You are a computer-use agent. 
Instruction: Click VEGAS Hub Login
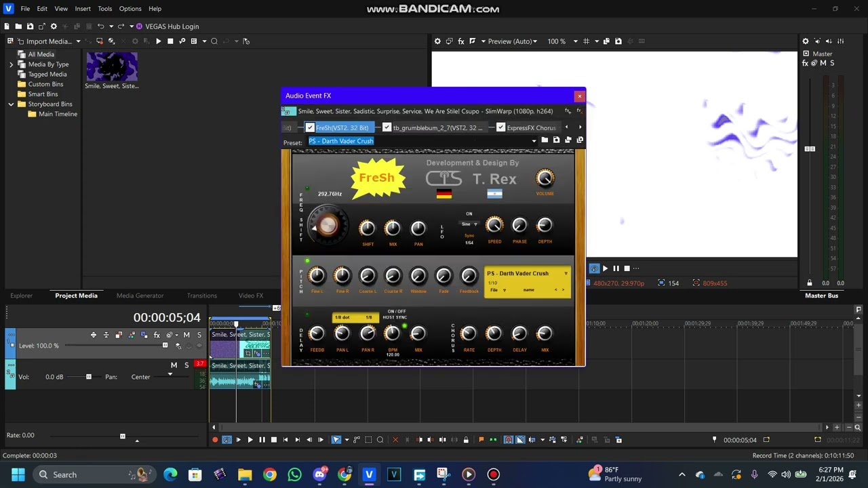tap(167, 26)
